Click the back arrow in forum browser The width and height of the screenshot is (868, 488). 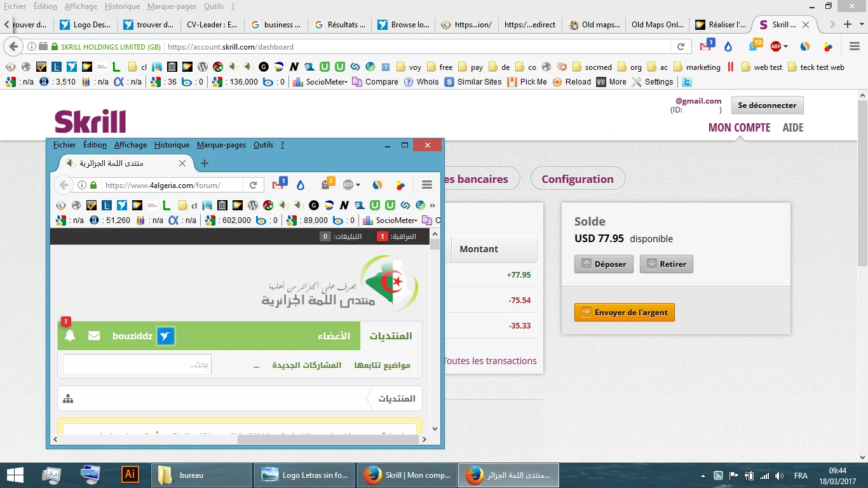63,185
